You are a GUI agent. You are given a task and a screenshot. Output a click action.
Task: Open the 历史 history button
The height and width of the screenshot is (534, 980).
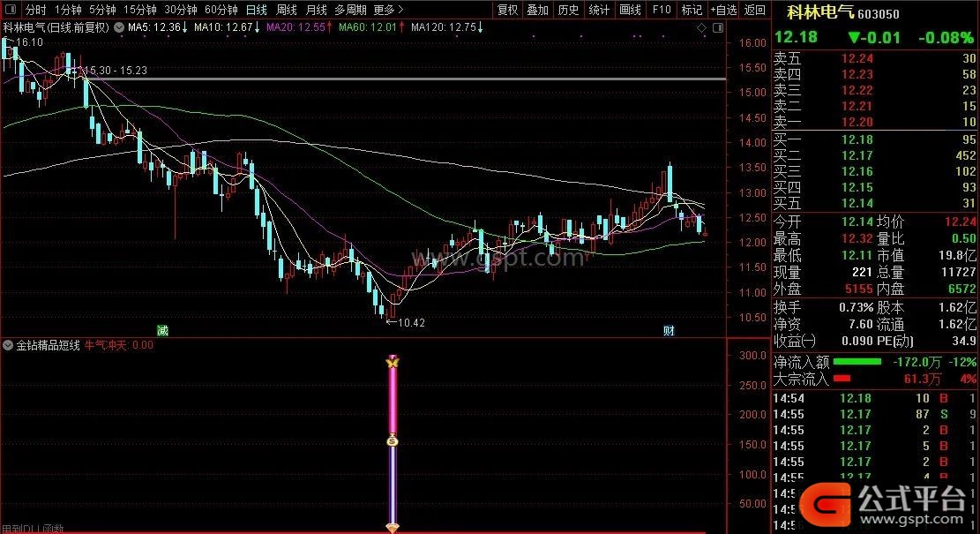coord(568,10)
